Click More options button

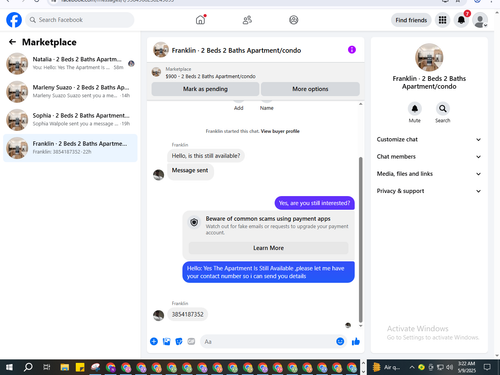(310, 89)
